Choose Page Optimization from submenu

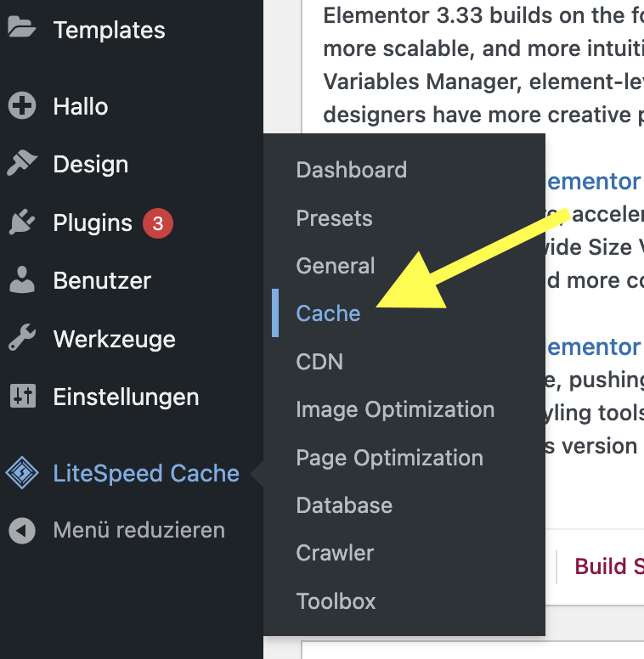click(x=389, y=458)
